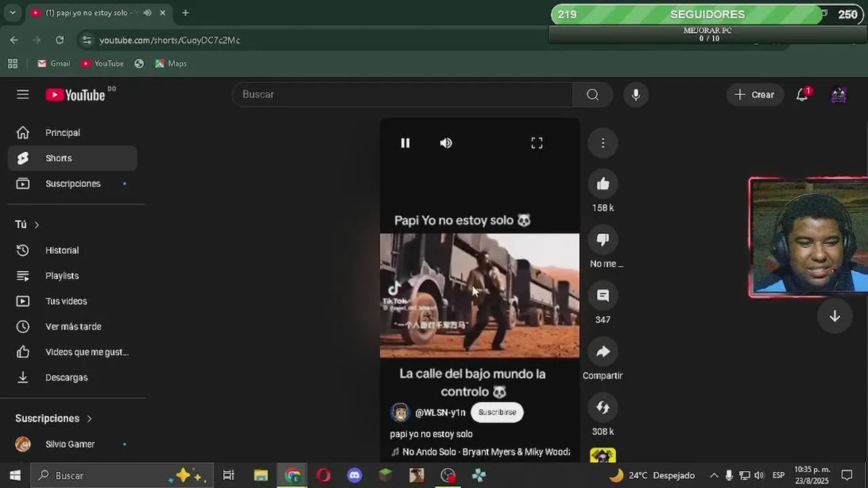Open a new browser tab
Image resolution: width=868 pixels, height=488 pixels.
[x=185, y=13]
